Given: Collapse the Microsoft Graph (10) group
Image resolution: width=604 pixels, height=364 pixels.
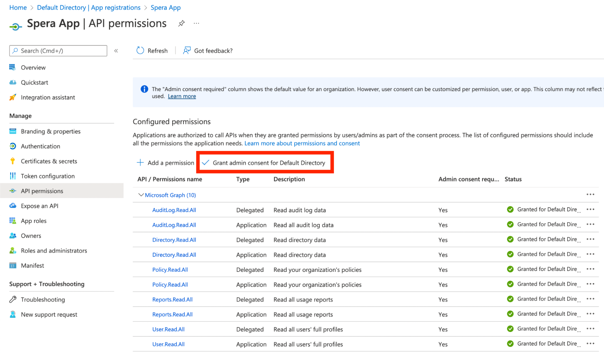Looking at the screenshot, I should click(141, 195).
